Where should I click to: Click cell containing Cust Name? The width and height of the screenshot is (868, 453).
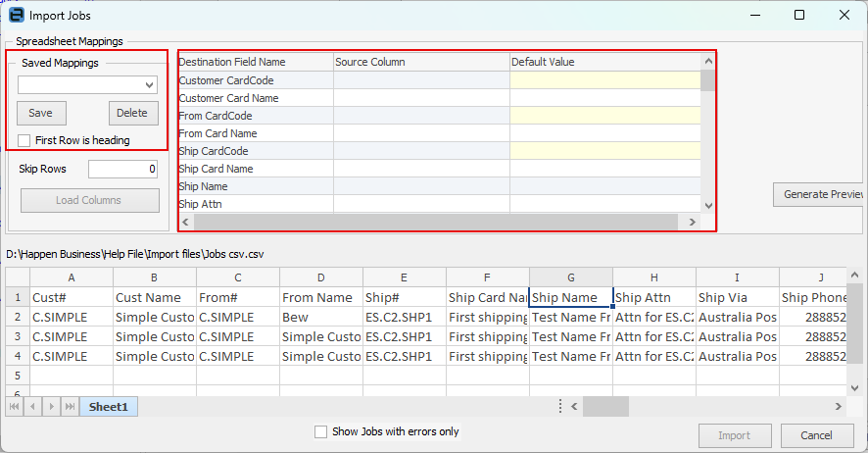(155, 297)
